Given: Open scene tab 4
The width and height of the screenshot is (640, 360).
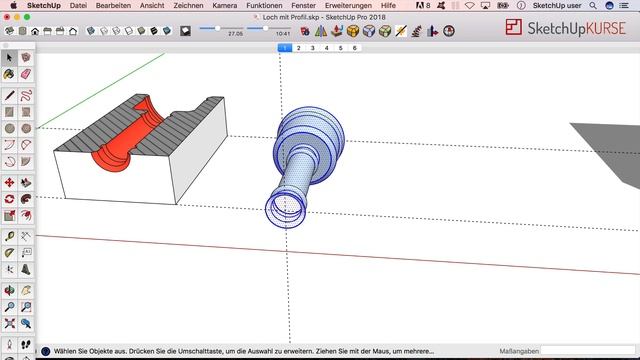Looking at the screenshot, I should [327, 48].
